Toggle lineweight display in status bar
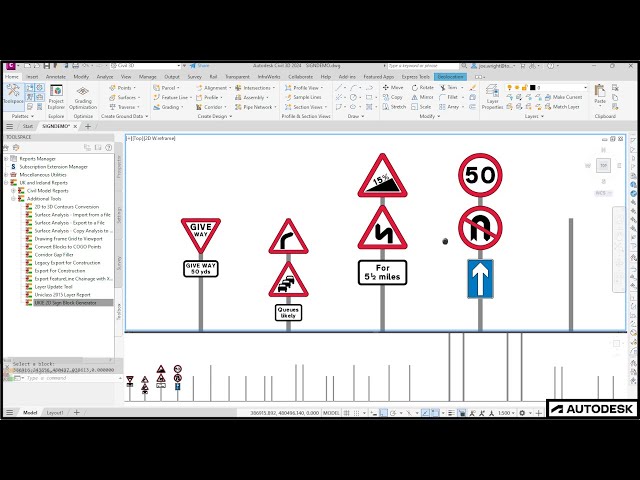Screen dimensions: 640x480 coord(451,413)
